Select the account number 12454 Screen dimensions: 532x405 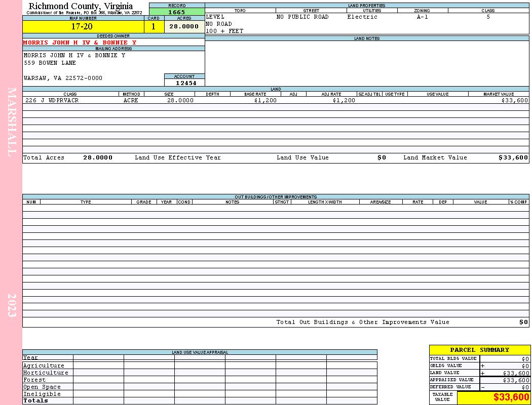(186, 83)
